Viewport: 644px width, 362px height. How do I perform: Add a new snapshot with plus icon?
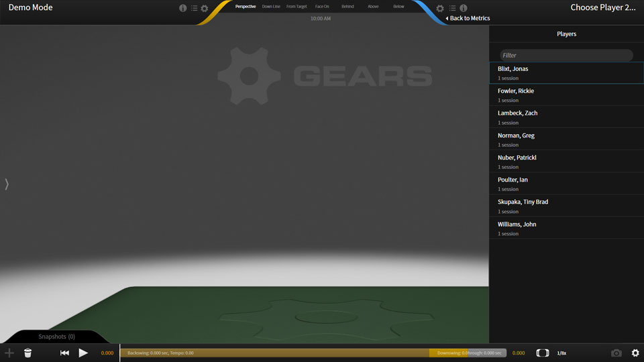tap(9, 353)
